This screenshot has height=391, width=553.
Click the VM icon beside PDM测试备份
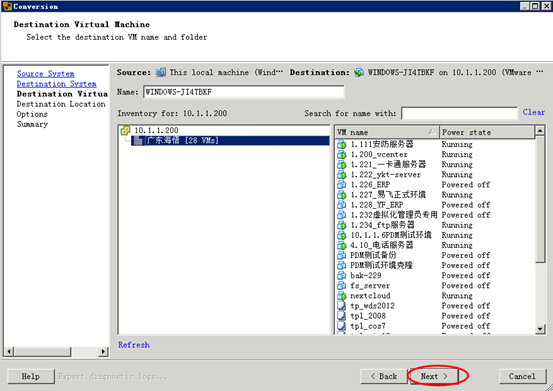click(341, 255)
